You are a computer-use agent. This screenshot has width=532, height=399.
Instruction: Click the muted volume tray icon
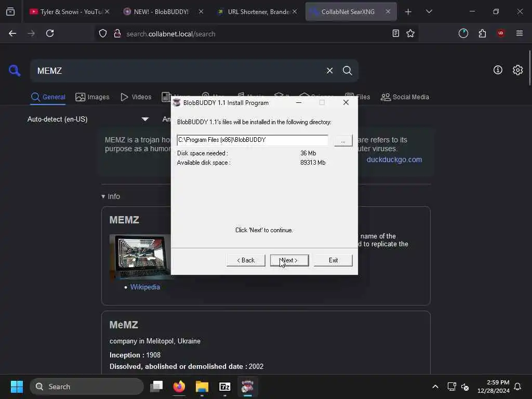pyautogui.click(x=465, y=387)
